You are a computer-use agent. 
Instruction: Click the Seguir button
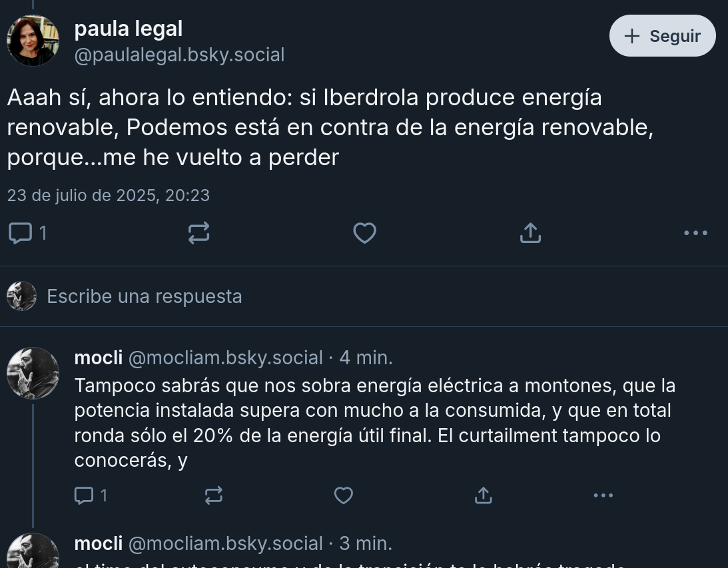click(x=662, y=36)
